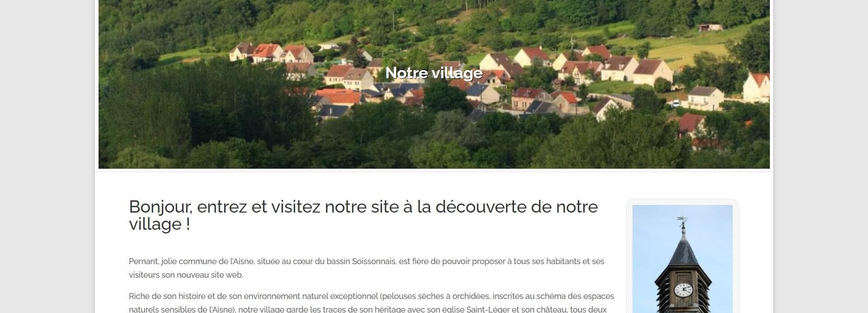Click the white house at the banner's right edge

click(x=756, y=87)
